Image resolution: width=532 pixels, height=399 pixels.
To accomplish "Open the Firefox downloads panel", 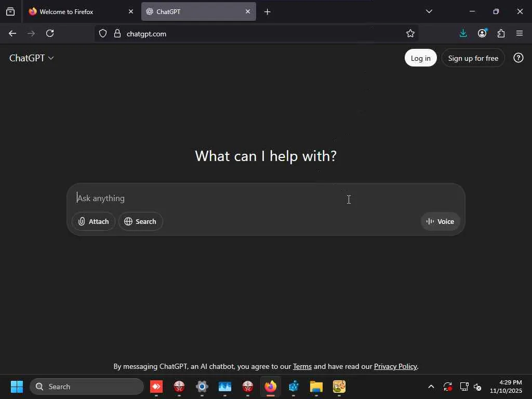I will 463,33.
